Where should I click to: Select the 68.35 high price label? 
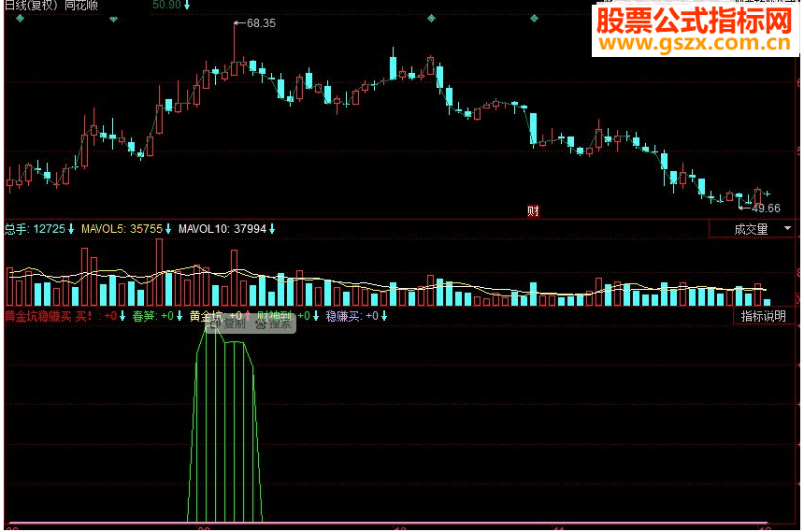pyautogui.click(x=261, y=23)
